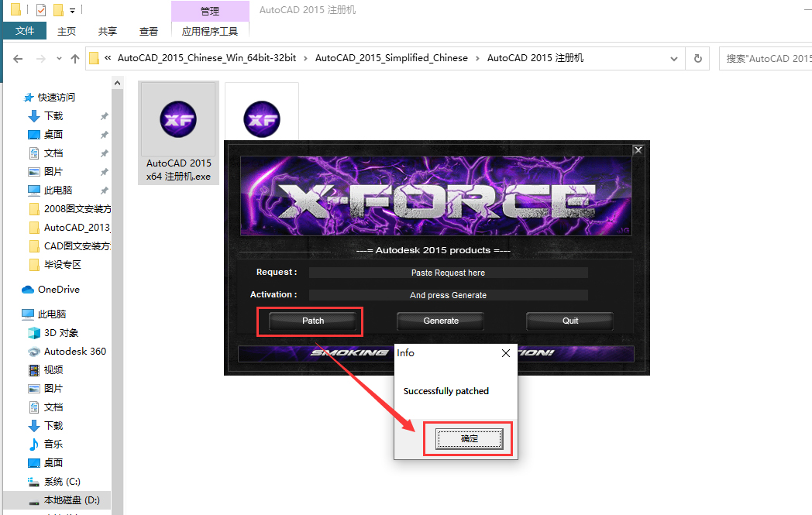Click the properties icon in quick access toolbar
Viewport: 812px width, 515px height.
pos(41,9)
